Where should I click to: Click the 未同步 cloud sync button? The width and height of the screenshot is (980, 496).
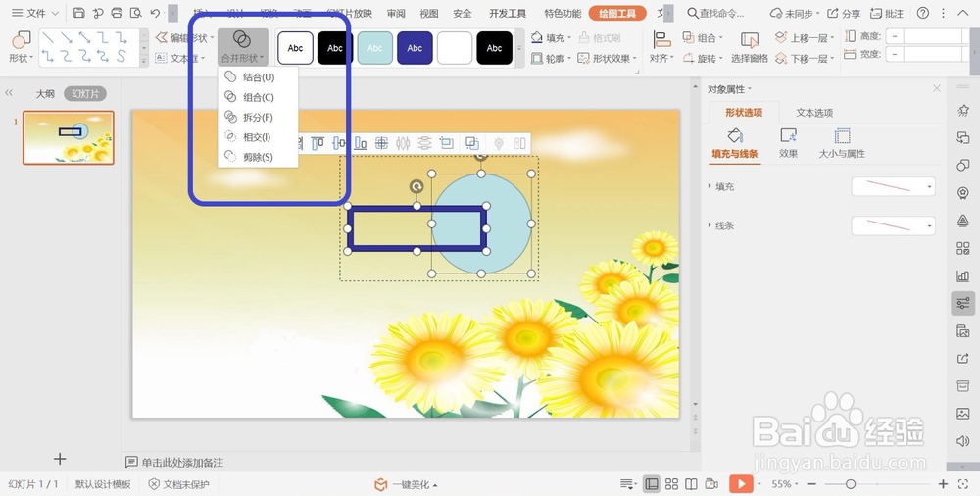(794, 13)
